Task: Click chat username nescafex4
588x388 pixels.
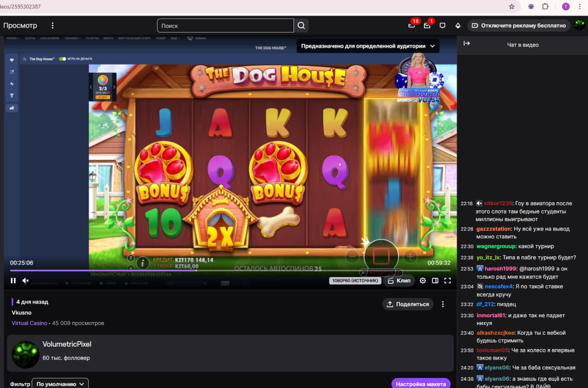Action: pos(499,287)
